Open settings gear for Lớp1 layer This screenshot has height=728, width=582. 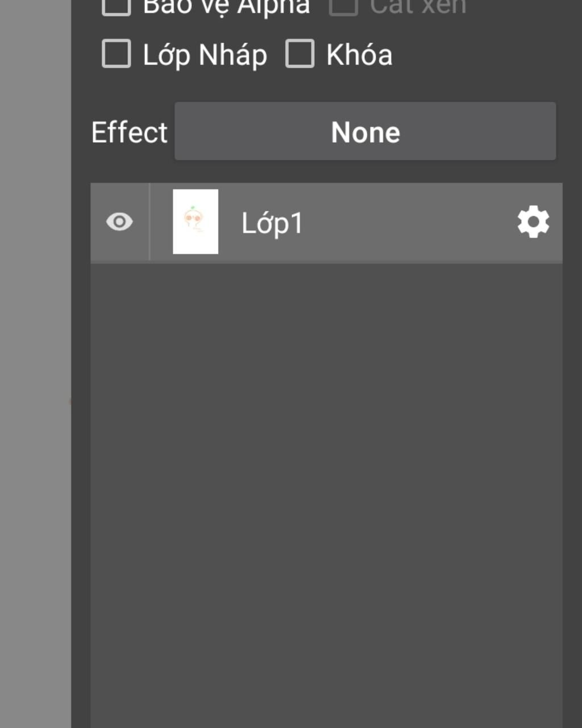point(533,222)
